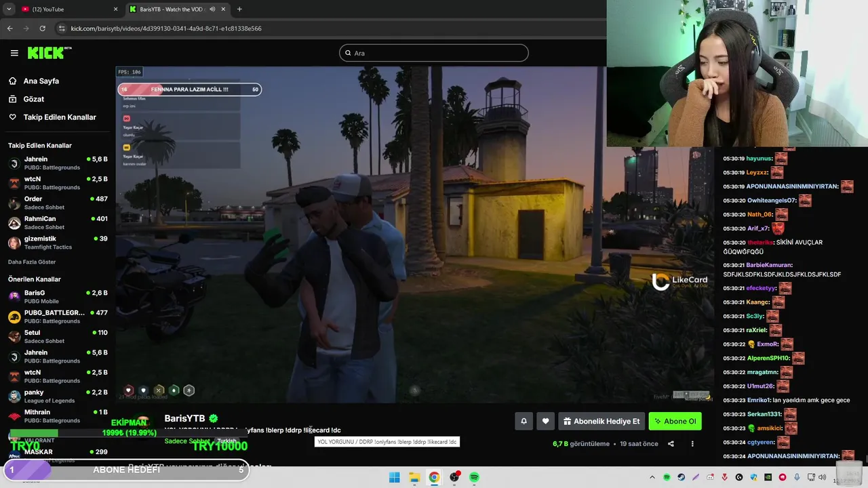Open Windows Start menu
This screenshot has width=868, height=488.
click(x=394, y=477)
